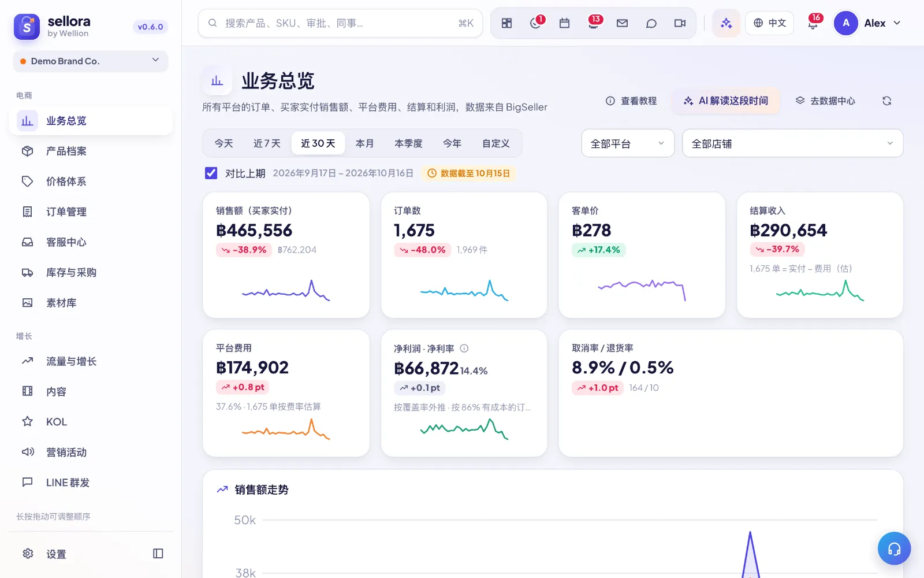Open the chat bubble icon
Screen dimensions: 924x578
coord(651,23)
